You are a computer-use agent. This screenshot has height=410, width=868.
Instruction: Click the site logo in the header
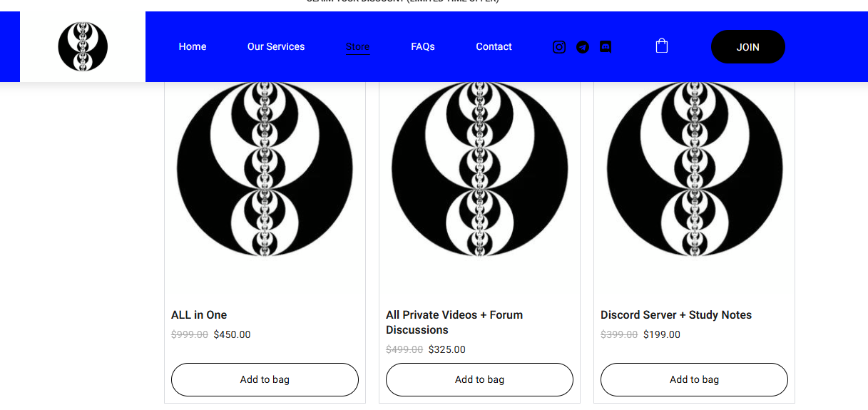[83, 47]
